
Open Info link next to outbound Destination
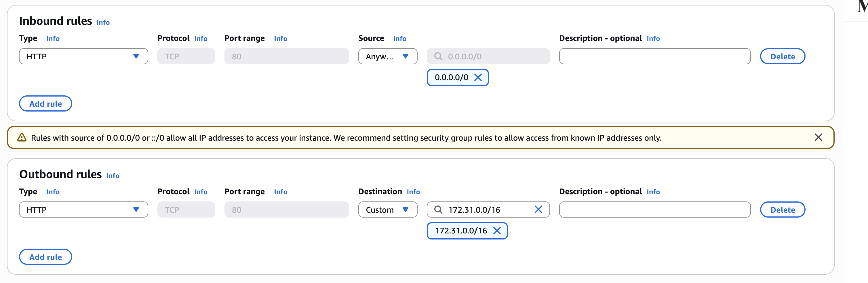(413, 192)
